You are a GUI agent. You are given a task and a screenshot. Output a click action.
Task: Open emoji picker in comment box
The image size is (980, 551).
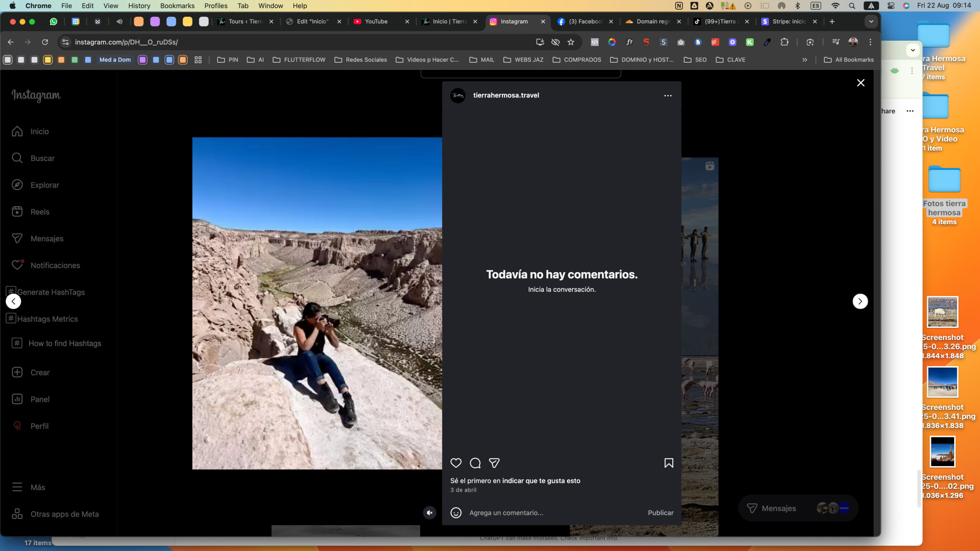456,513
